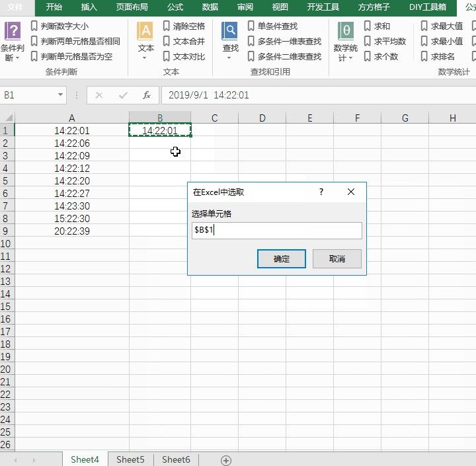
Task: Click the 求排名 command
Action: click(x=438, y=56)
